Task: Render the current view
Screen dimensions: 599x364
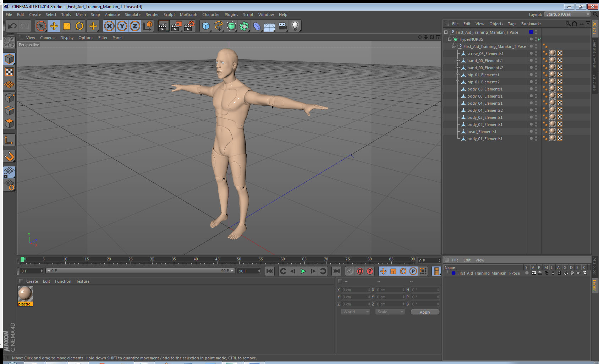Action: [x=163, y=26]
